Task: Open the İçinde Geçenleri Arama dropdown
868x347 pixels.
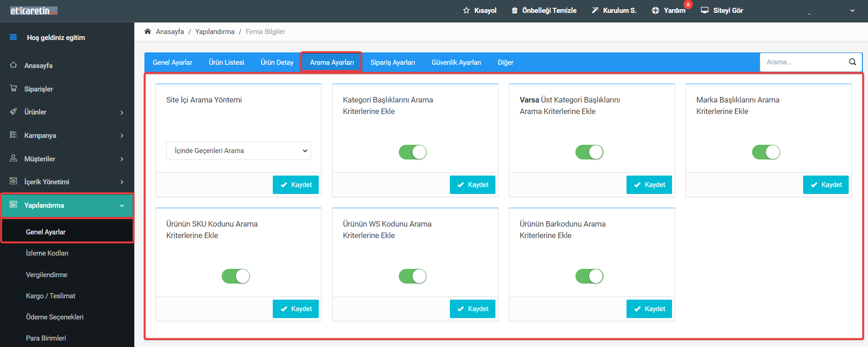Action: [238, 151]
